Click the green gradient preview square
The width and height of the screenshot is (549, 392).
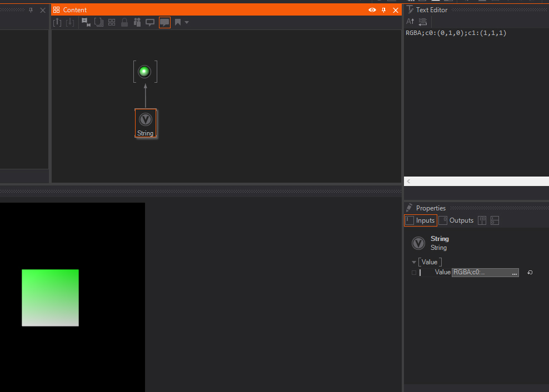click(x=50, y=298)
